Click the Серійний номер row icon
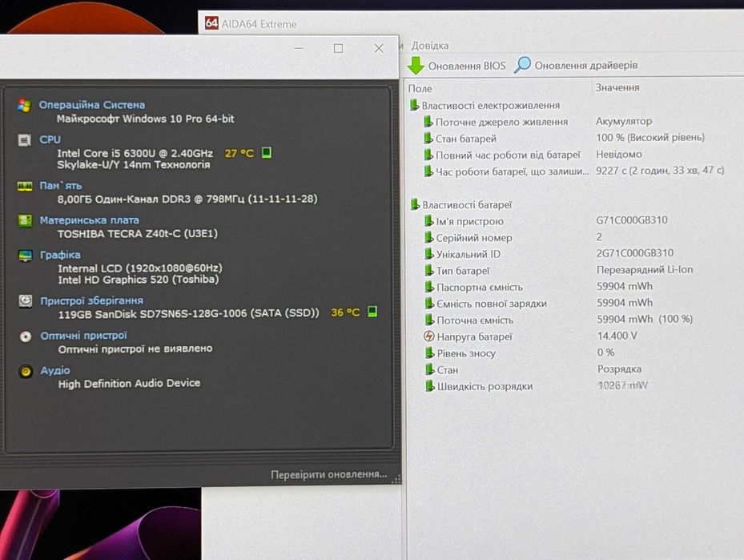This screenshot has height=560, width=744. (429, 237)
